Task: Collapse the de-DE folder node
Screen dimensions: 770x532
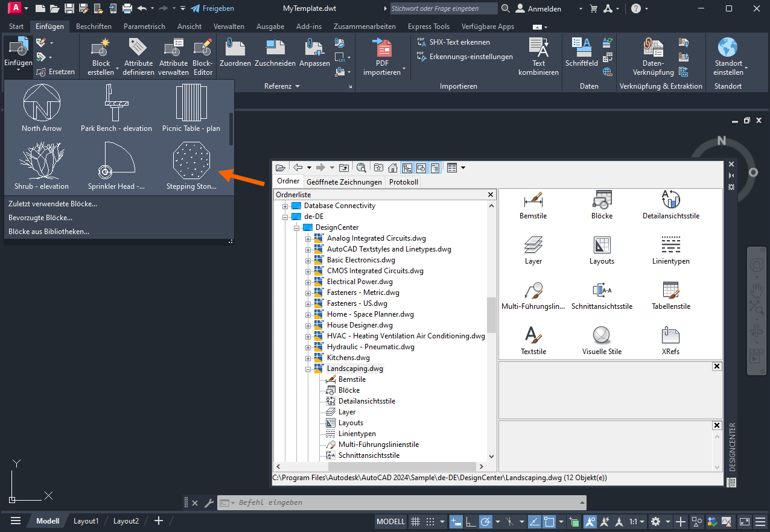Action: [x=285, y=217]
